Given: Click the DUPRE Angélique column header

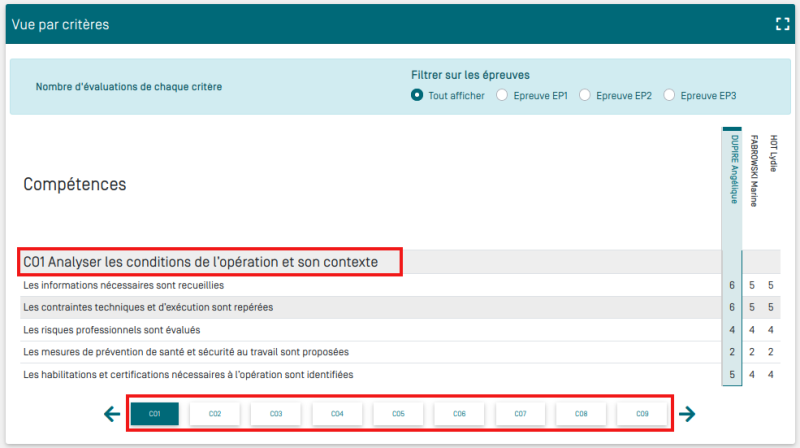Looking at the screenshot, I should pos(733,170).
